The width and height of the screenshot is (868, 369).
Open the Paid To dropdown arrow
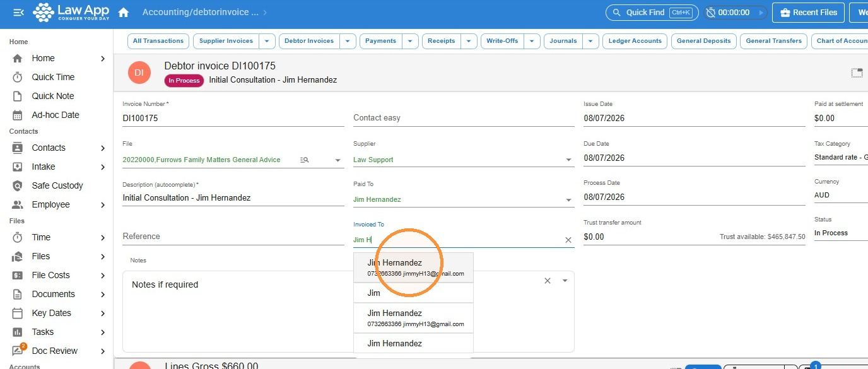point(568,201)
